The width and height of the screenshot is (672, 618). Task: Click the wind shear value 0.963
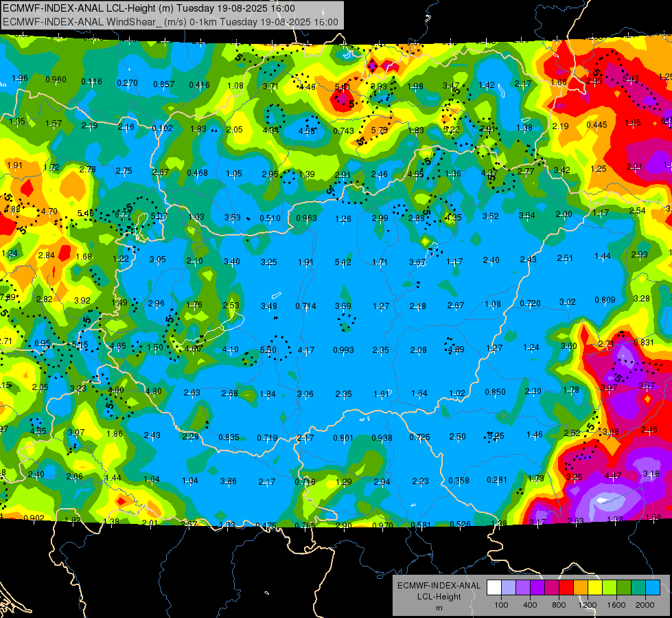point(306,218)
